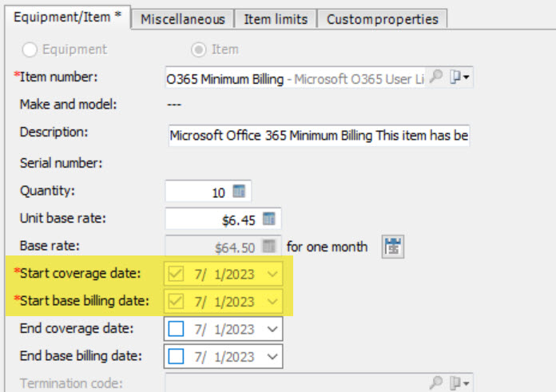Expand the End coverage date picker

[x=272, y=329]
